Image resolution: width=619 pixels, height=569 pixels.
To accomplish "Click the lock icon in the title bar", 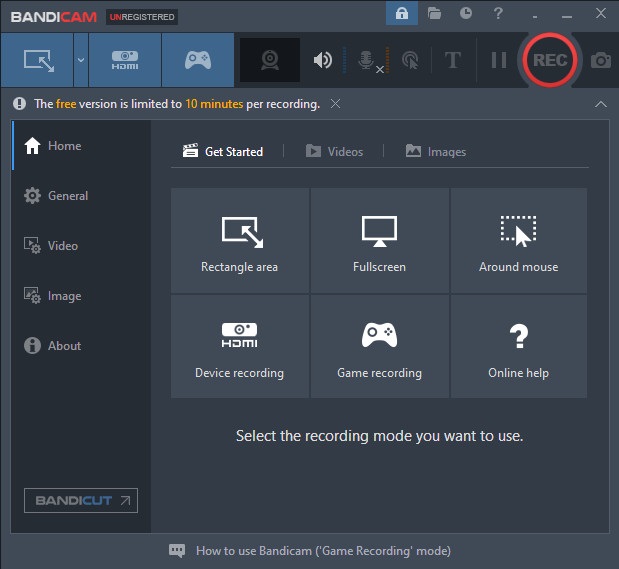I will point(402,13).
